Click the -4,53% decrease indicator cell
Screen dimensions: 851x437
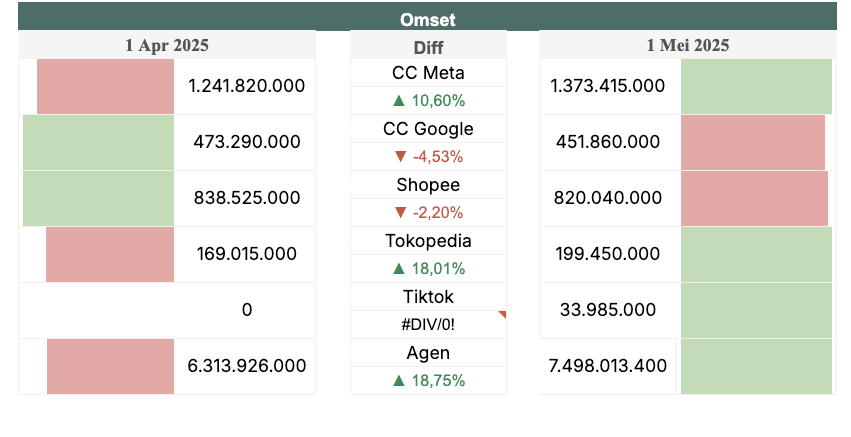[x=428, y=156]
